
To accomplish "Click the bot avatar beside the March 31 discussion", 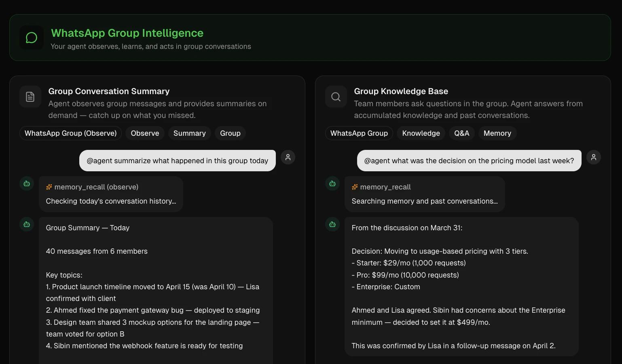I will pyautogui.click(x=332, y=224).
